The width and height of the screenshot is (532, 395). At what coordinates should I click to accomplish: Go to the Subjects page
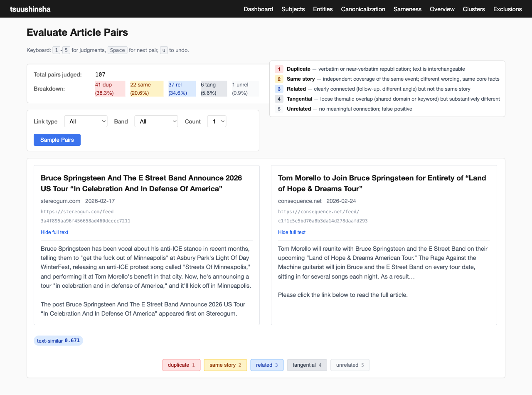point(293,9)
